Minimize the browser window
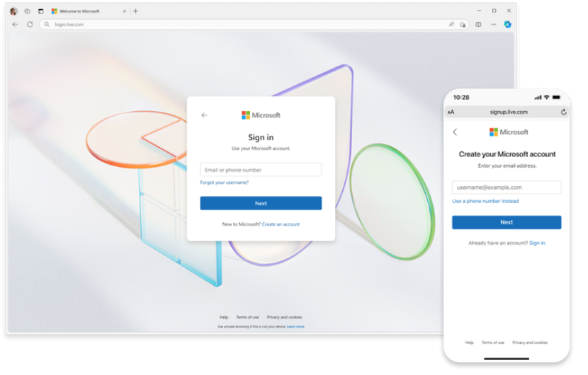This screenshot has height=375, width=588. 479,11
